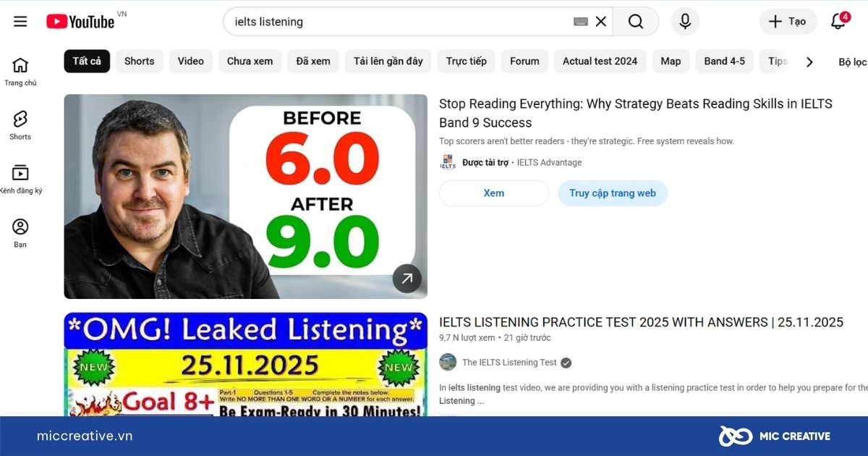Viewport: 868px width, 456px height.
Task: Open notifications bell with 4 alerts
Action: [837, 21]
